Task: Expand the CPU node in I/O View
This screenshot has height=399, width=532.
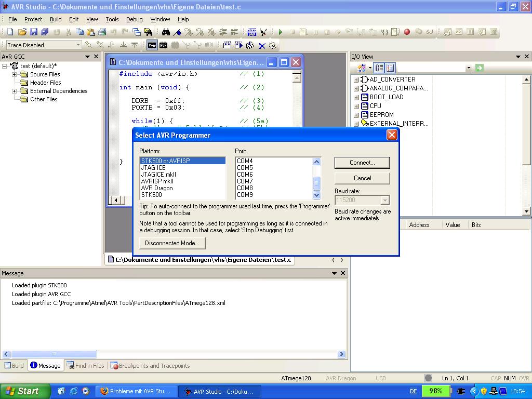Action: (x=356, y=107)
